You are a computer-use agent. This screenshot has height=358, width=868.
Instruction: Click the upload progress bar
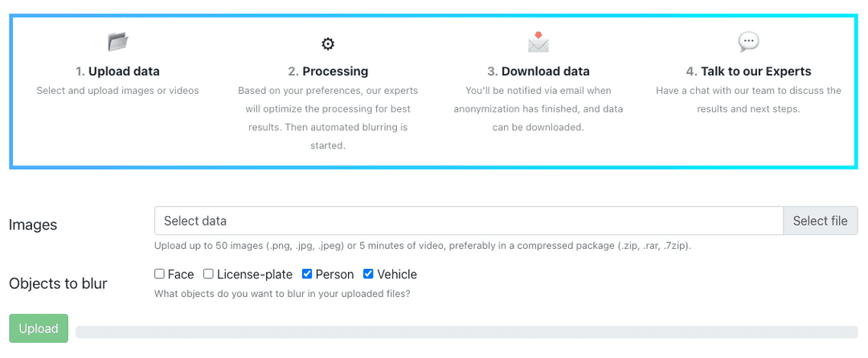[466, 332]
